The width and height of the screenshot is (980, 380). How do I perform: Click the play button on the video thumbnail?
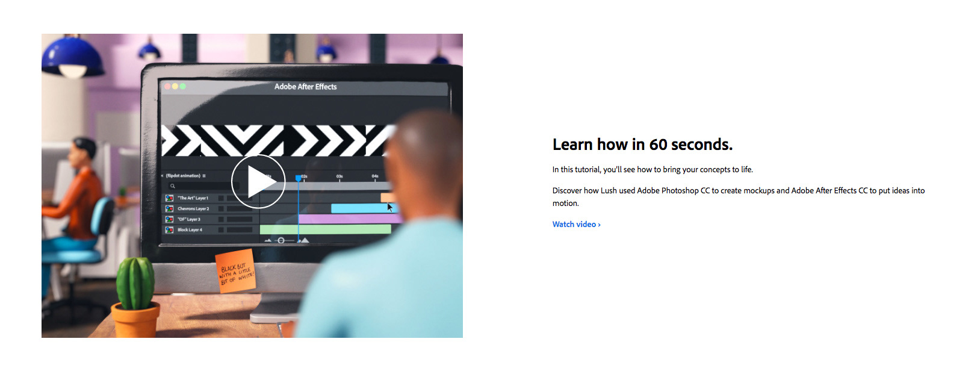pyautogui.click(x=258, y=182)
